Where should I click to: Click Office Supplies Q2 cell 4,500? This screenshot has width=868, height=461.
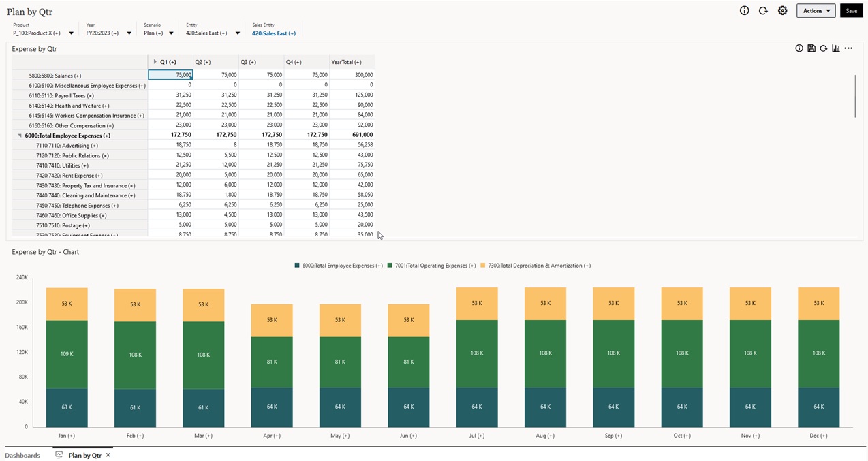216,214
